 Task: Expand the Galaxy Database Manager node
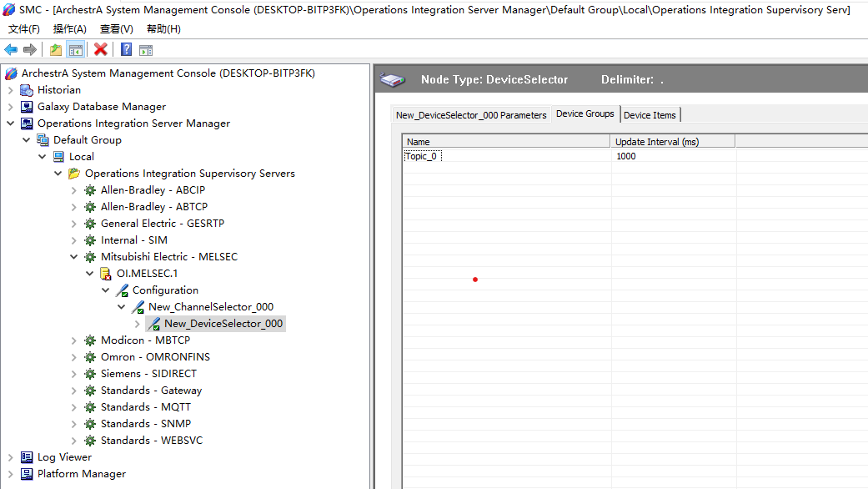(x=10, y=107)
